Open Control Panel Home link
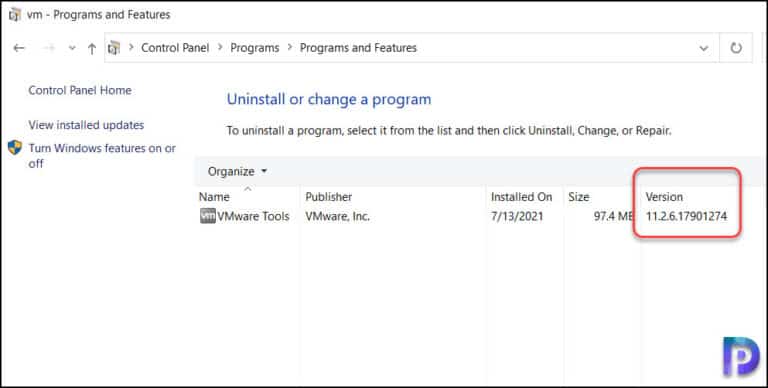Viewport: 768px width, 388px height. (80, 90)
